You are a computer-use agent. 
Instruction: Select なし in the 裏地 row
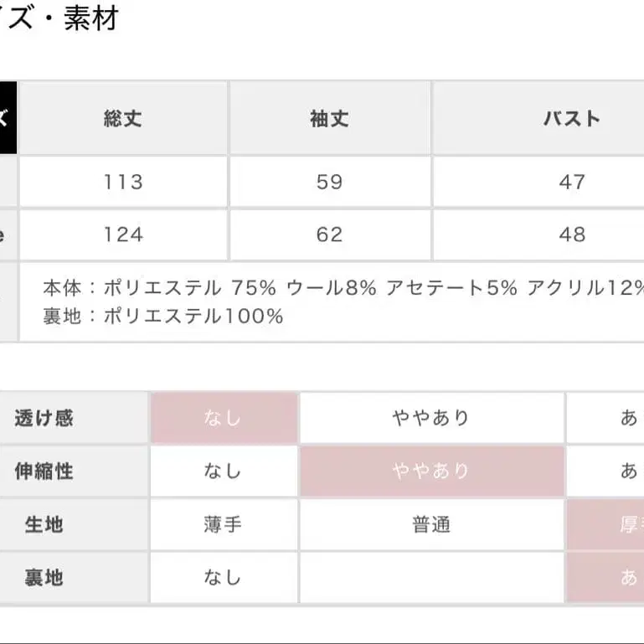[x=223, y=577]
